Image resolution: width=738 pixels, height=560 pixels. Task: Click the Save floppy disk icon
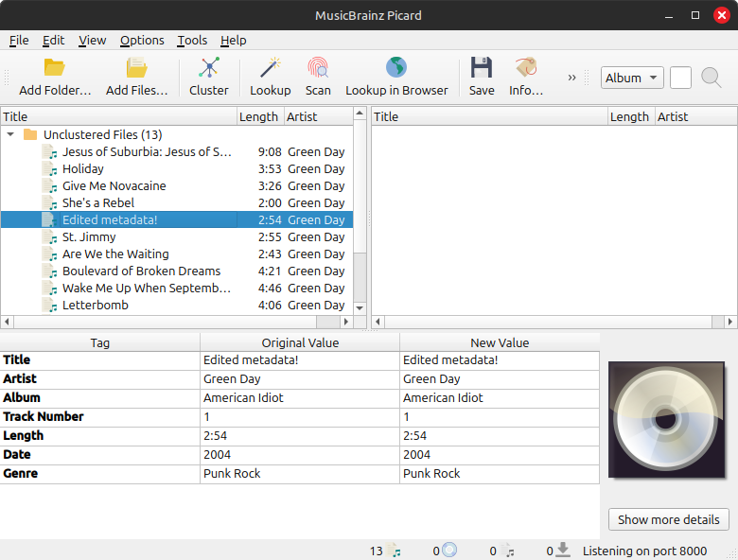coord(482,67)
